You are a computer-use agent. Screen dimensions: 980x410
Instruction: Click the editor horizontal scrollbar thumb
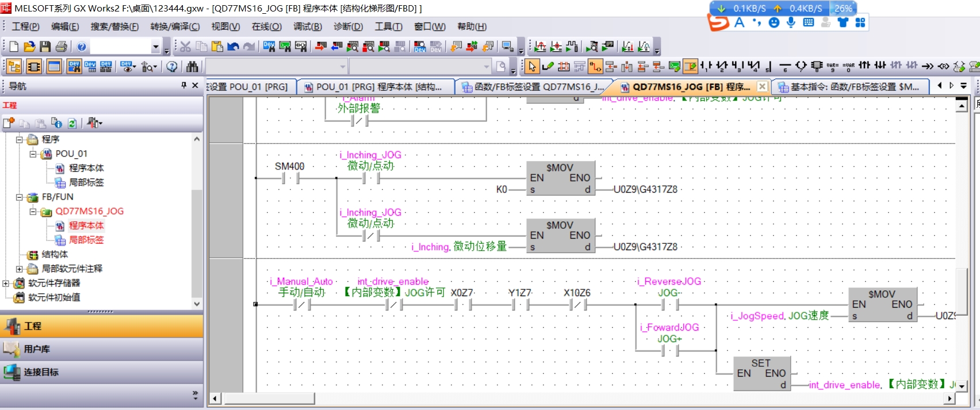pos(269,398)
